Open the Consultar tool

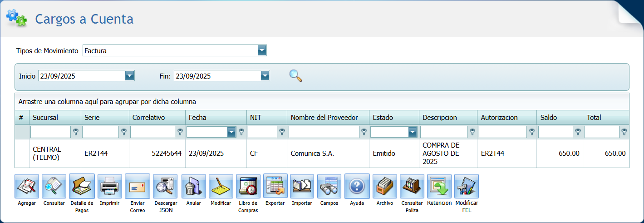coord(54,186)
